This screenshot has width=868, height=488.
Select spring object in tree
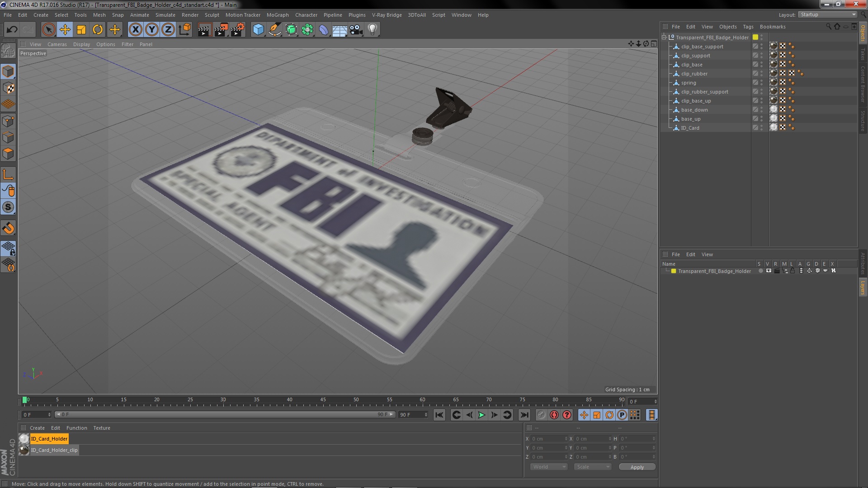tap(689, 83)
